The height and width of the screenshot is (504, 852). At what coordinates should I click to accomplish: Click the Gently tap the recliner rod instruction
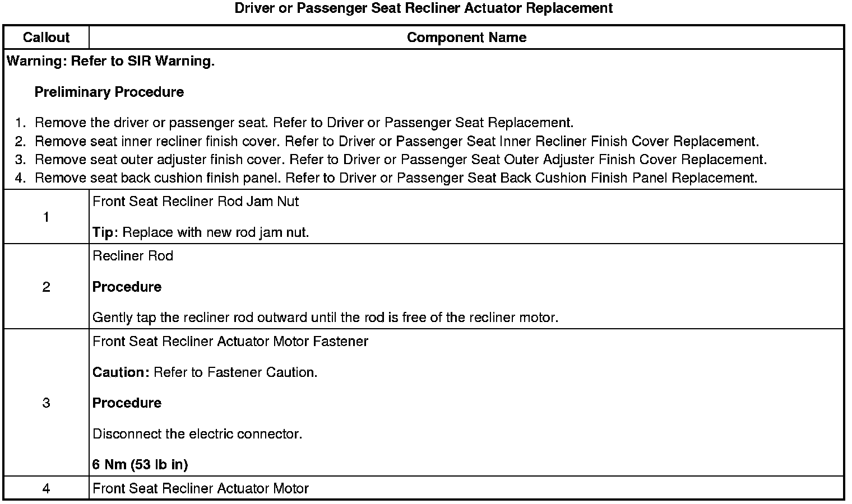click(x=325, y=318)
